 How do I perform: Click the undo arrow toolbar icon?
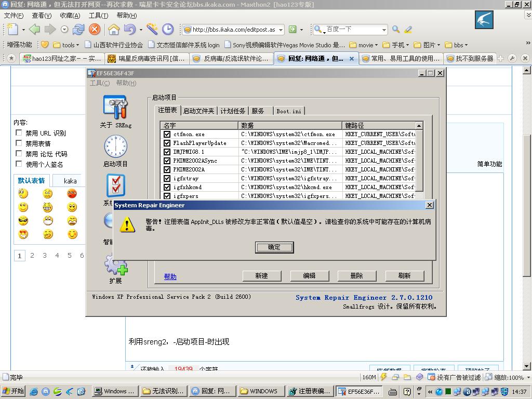coord(129,30)
